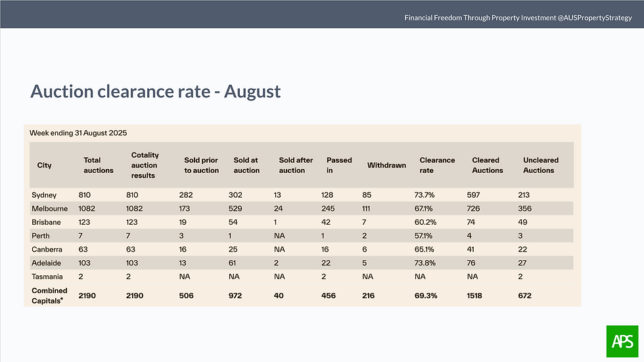
Task: Select the Total auctions column header
Action: coord(98,165)
